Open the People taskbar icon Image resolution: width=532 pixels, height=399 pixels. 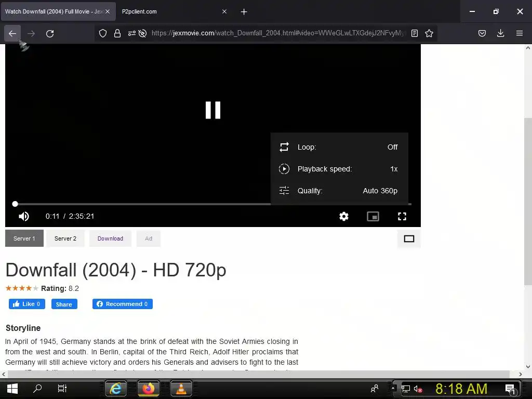point(375,389)
